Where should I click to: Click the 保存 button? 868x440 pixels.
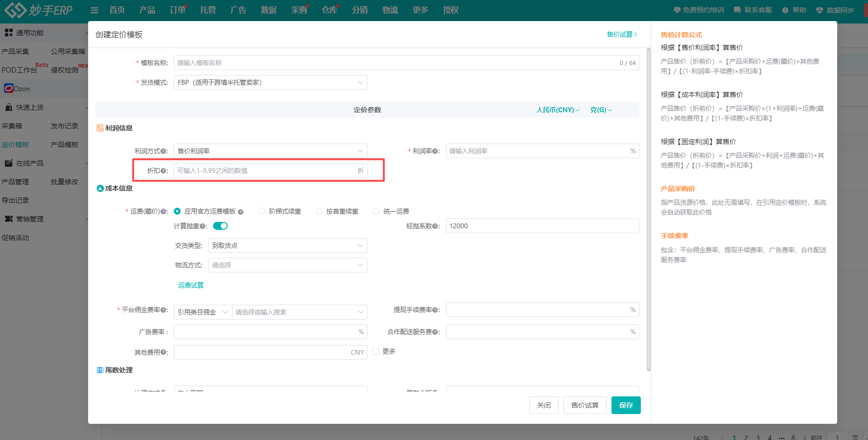click(626, 405)
